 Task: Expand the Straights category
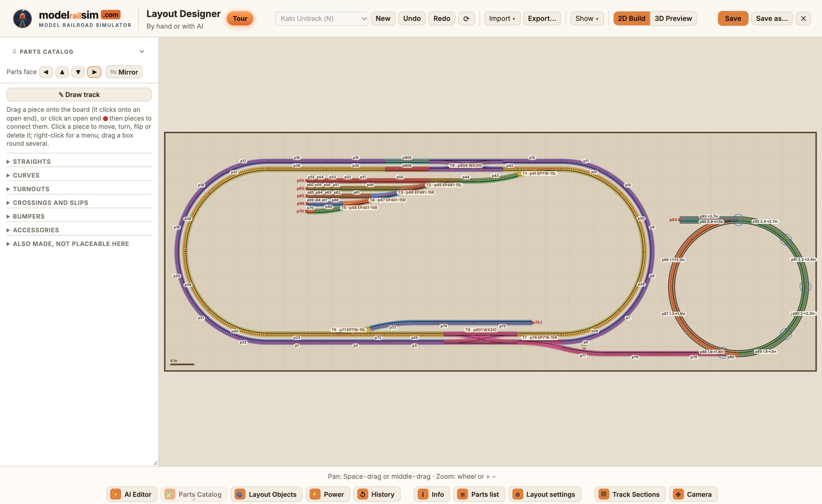tap(79, 161)
